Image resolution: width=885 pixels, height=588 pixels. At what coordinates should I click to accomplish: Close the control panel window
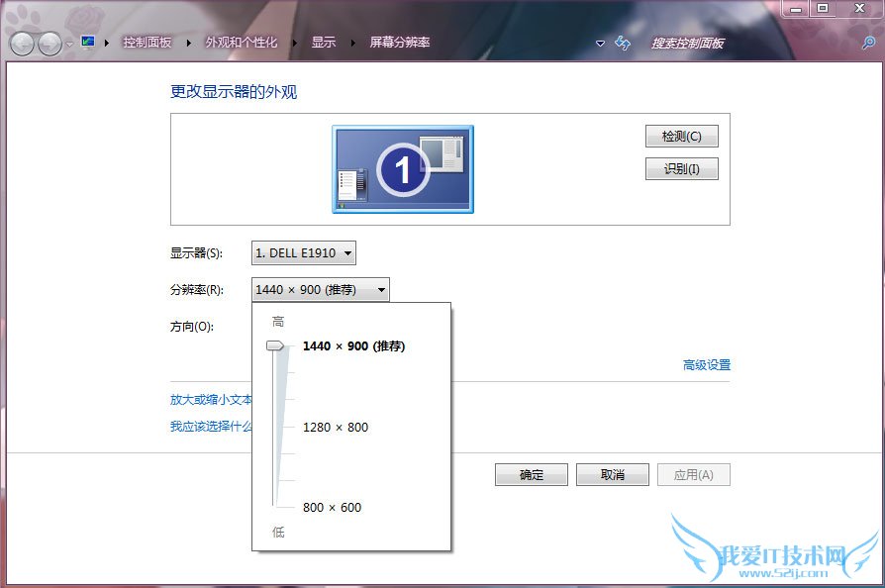point(859,8)
